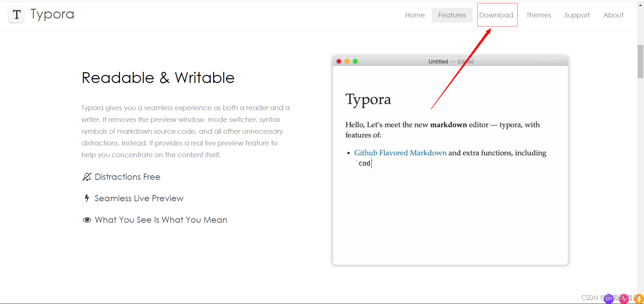Click the Seamless Live Preview lightning icon
Screen dimensions: 644x304
coord(87,198)
